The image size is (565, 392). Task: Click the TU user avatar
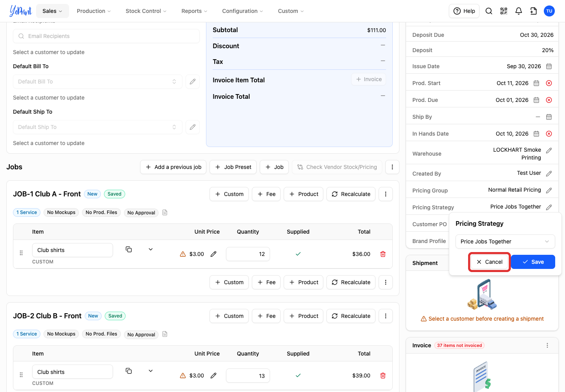click(x=549, y=11)
